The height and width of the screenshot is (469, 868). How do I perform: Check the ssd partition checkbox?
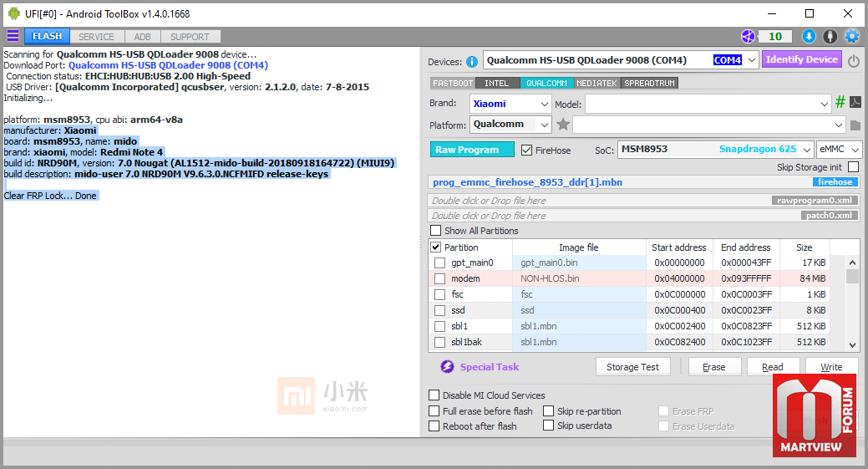tap(440, 311)
